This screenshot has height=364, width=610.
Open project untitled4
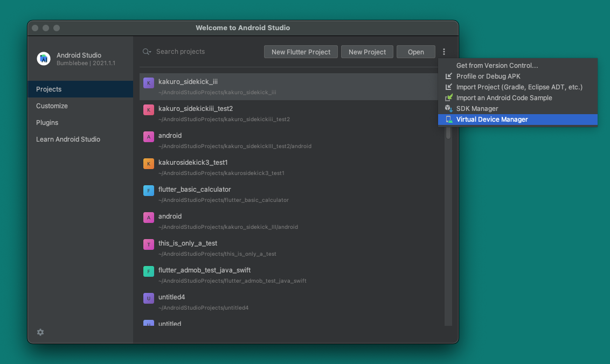(x=292, y=302)
